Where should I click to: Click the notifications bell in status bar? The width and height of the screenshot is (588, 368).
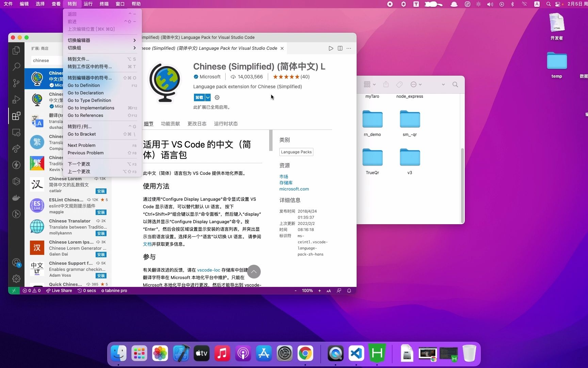pyautogui.click(x=349, y=291)
